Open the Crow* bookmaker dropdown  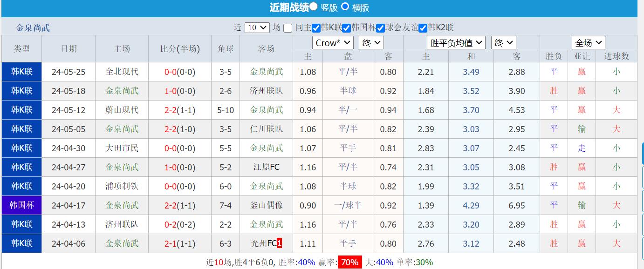pyautogui.click(x=332, y=42)
